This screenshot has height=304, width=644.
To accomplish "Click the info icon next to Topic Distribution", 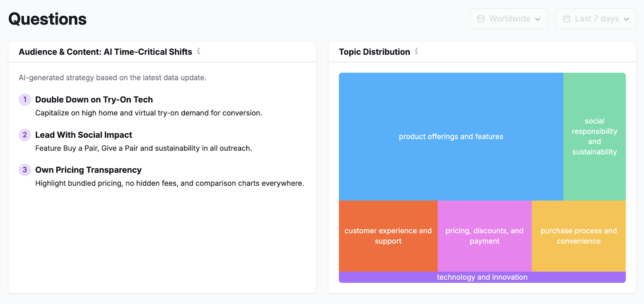I will 417,52.
